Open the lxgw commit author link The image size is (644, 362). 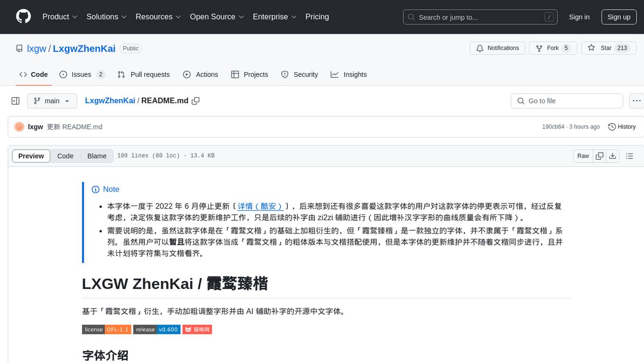tap(36, 127)
